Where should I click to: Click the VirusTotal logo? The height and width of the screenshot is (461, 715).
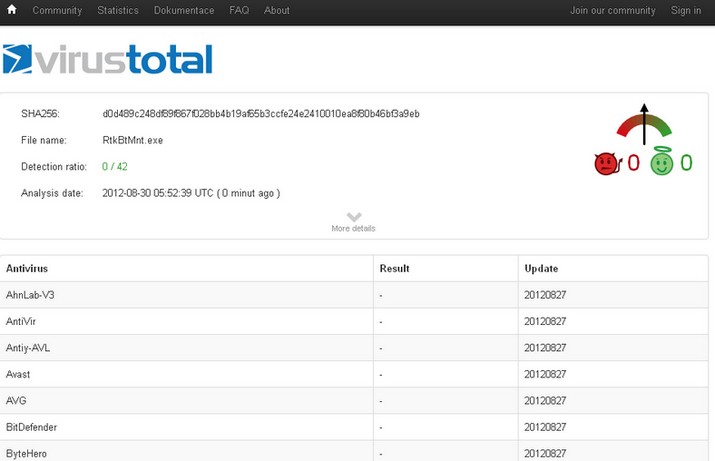click(108, 59)
